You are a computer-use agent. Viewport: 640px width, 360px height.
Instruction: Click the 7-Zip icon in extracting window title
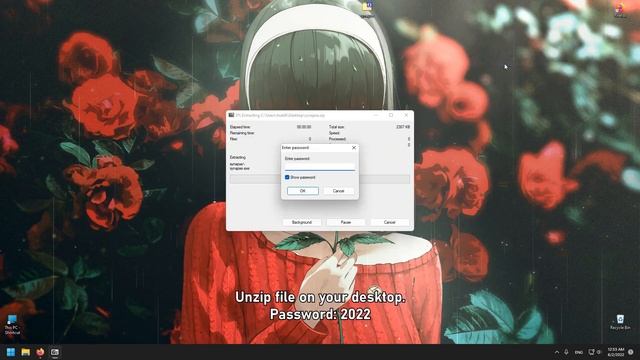tap(231, 116)
